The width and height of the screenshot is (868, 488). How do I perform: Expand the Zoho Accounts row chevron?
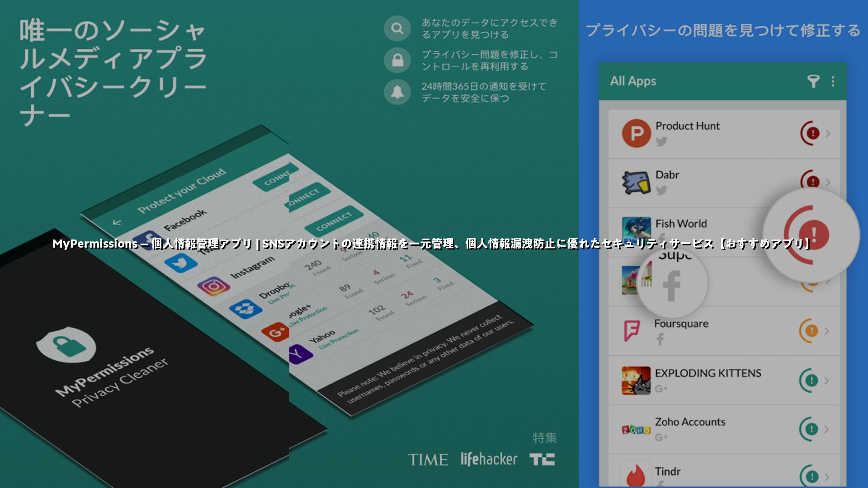826,429
